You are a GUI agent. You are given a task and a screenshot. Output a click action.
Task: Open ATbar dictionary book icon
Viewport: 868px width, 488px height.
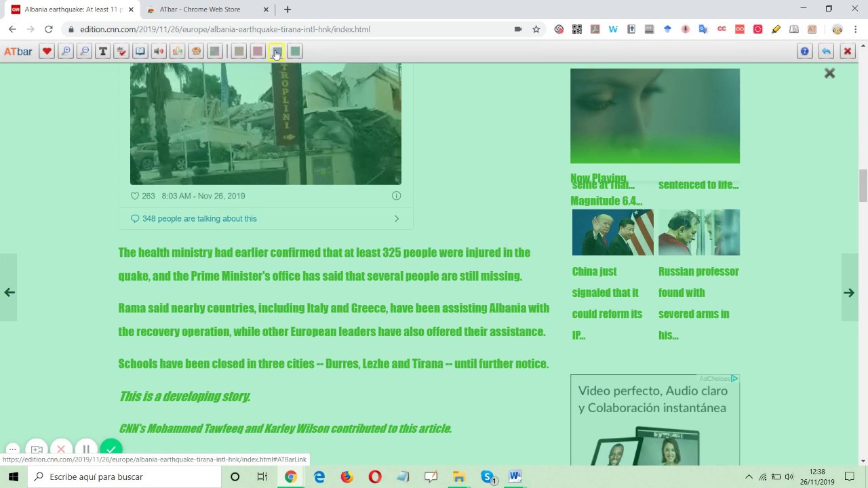click(140, 52)
